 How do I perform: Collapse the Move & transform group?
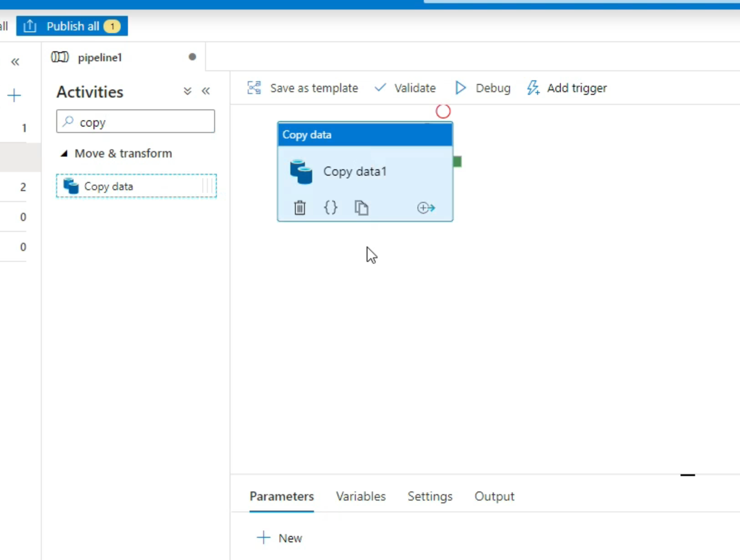[64, 154]
